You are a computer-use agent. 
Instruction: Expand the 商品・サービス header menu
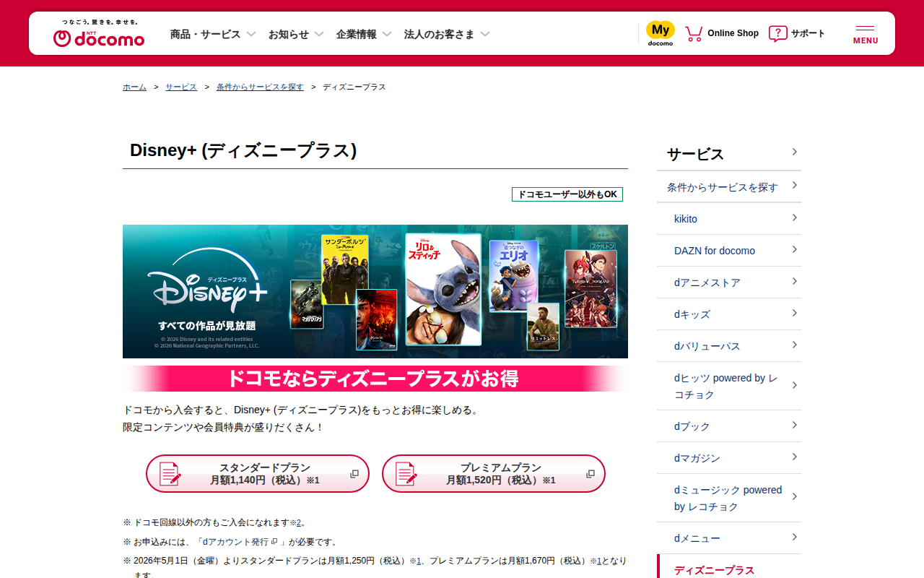pos(213,34)
